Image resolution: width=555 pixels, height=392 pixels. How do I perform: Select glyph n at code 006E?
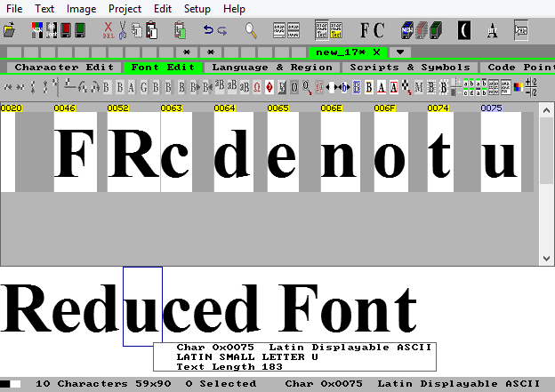340,152
